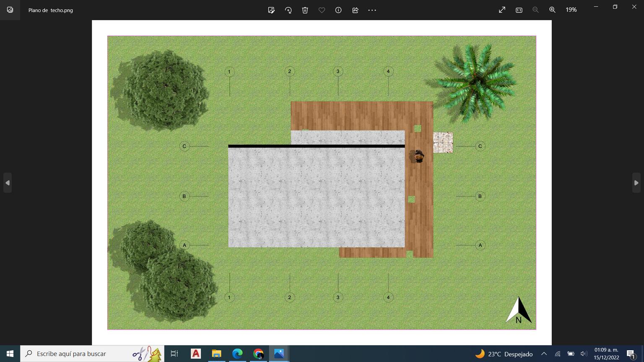Close the Photos window
Image resolution: width=644 pixels, height=362 pixels.
click(x=634, y=7)
